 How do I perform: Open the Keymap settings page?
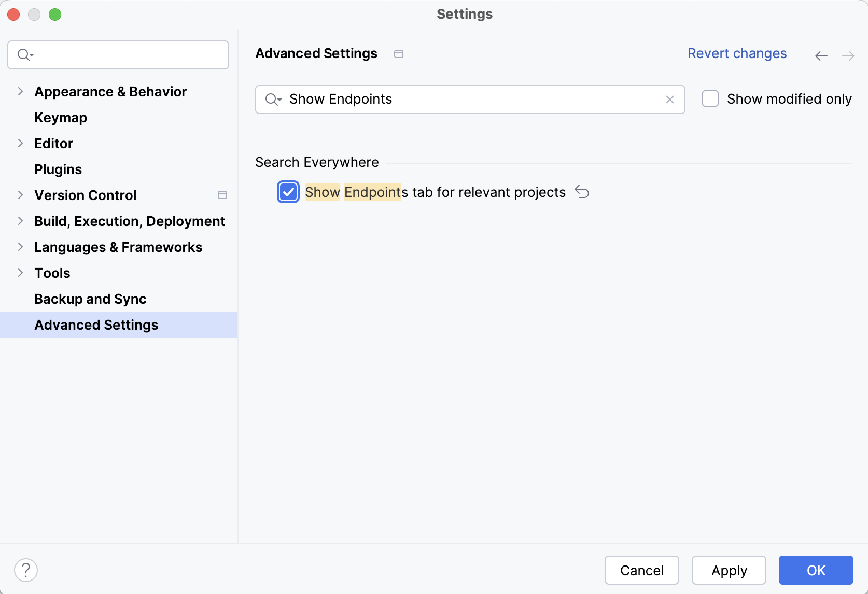(60, 117)
